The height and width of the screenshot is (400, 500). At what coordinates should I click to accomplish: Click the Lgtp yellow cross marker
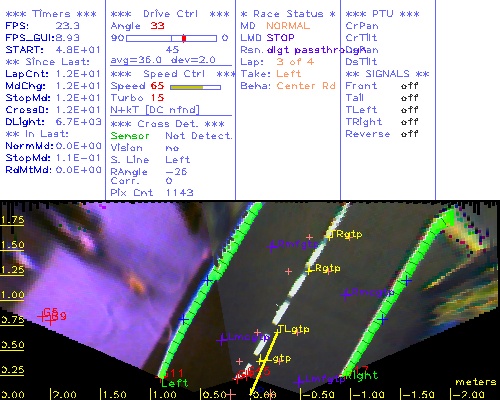tap(261, 360)
